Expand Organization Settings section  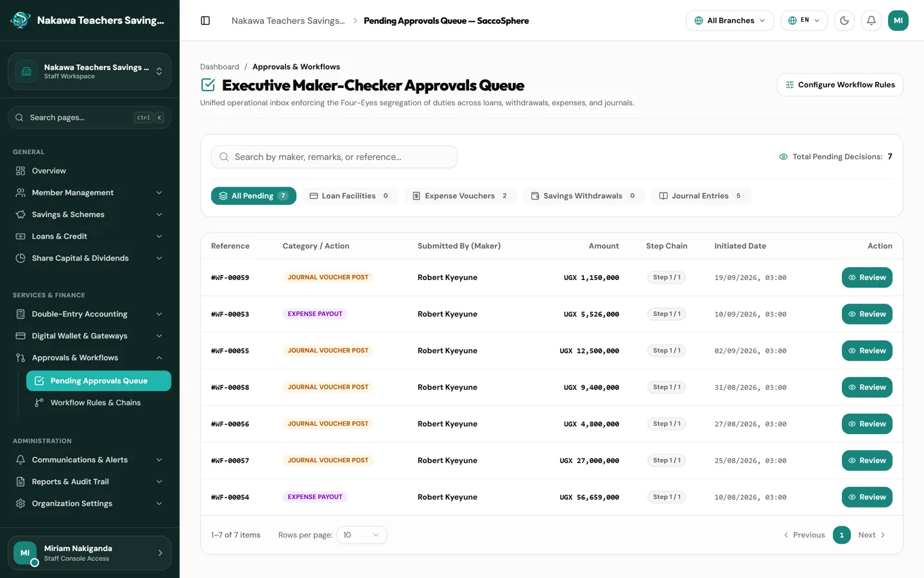(90, 504)
